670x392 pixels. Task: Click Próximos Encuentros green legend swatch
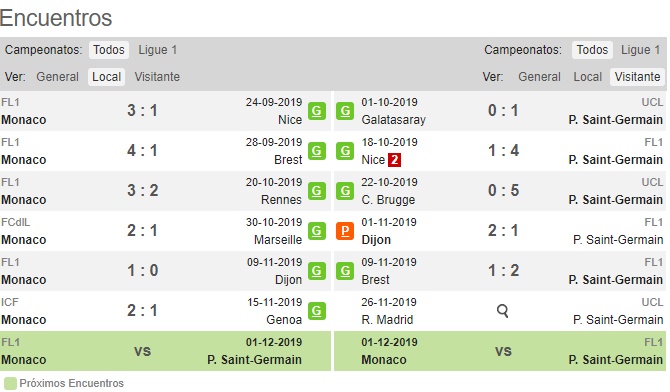(x=10, y=383)
